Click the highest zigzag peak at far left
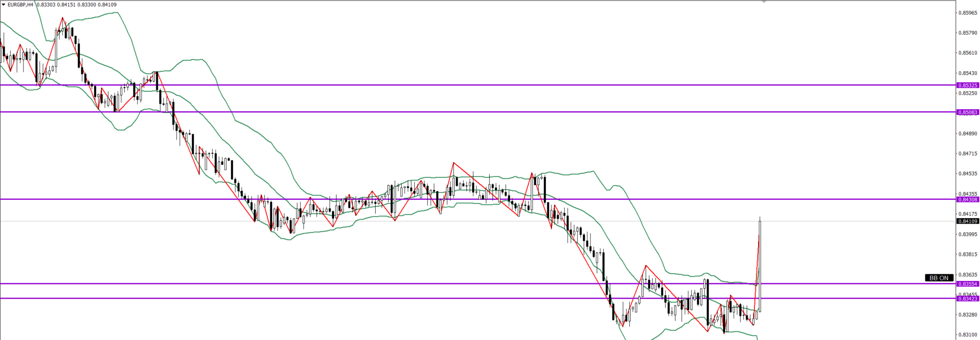This screenshot has width=980, height=340. [63, 18]
